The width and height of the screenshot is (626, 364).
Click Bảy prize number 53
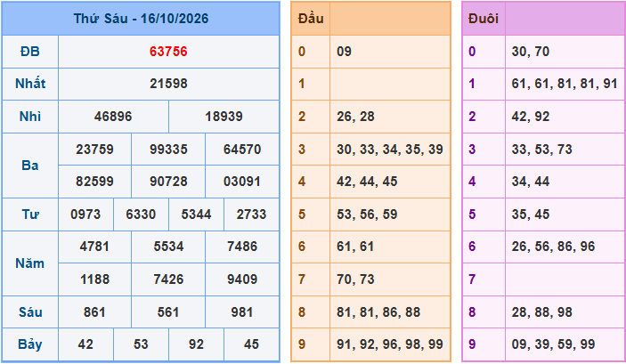[141, 344]
